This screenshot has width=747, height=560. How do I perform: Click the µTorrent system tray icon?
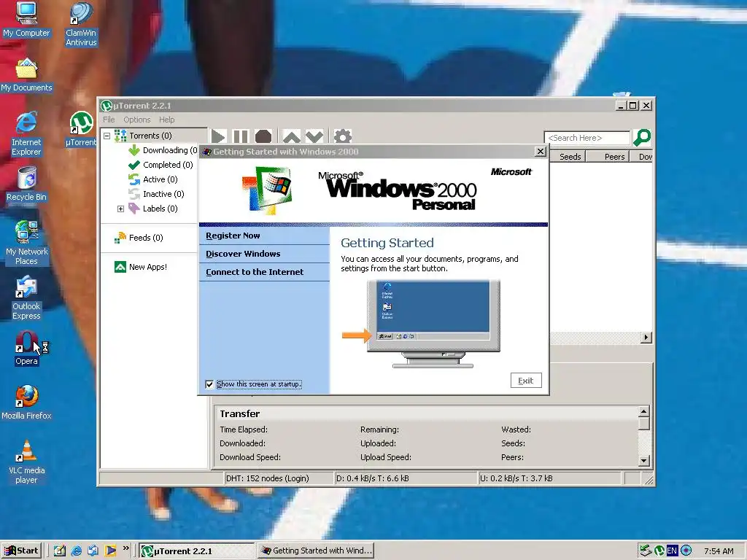click(659, 551)
